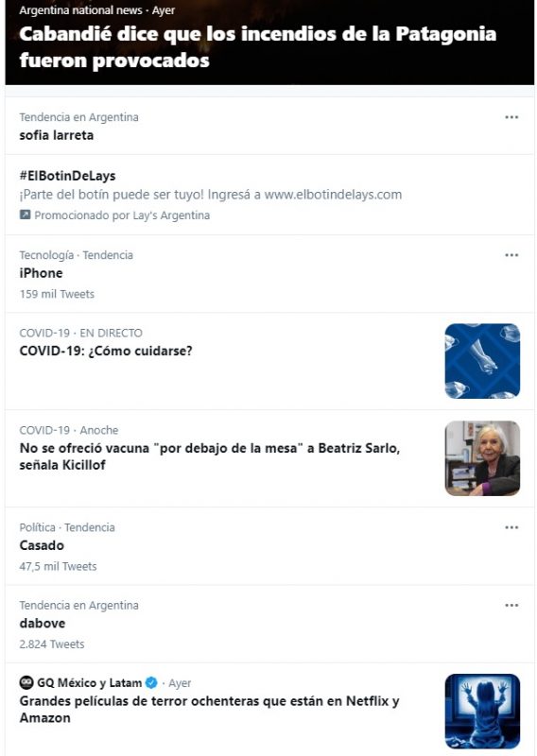537x756 pixels.
Task: Open the iPhone trending topic
Action: tap(41, 273)
